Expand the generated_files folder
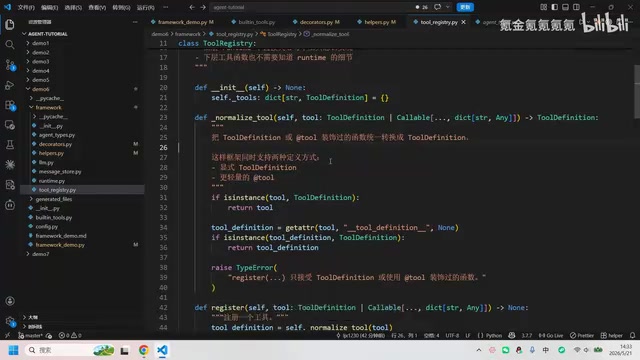Viewport: 640px width, 360px height. [x=53, y=199]
